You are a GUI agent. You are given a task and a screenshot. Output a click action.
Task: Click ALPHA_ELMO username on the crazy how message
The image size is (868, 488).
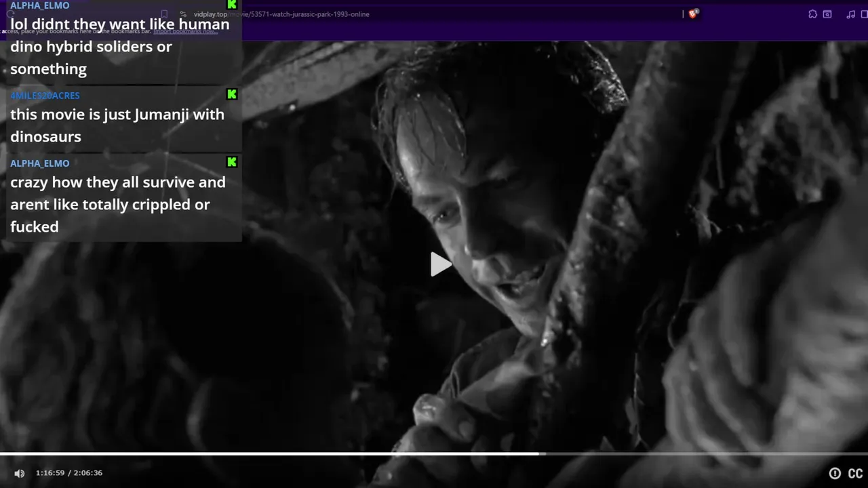coord(40,163)
